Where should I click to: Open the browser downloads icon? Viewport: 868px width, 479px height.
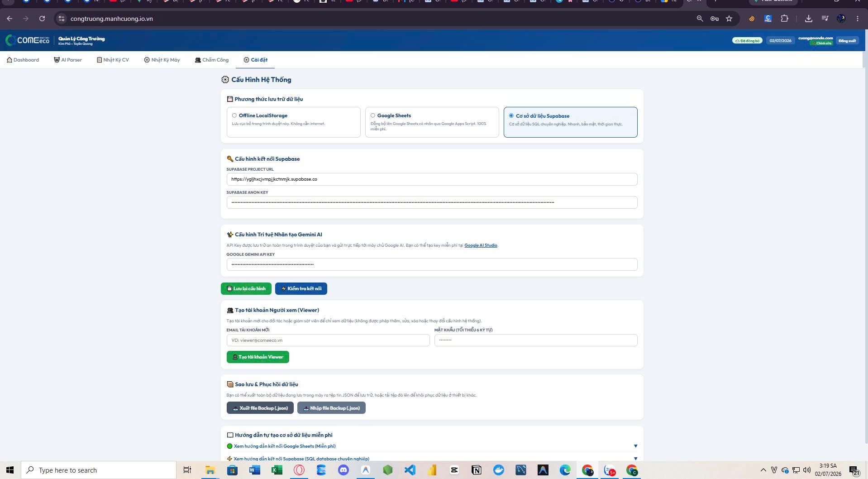click(x=809, y=19)
